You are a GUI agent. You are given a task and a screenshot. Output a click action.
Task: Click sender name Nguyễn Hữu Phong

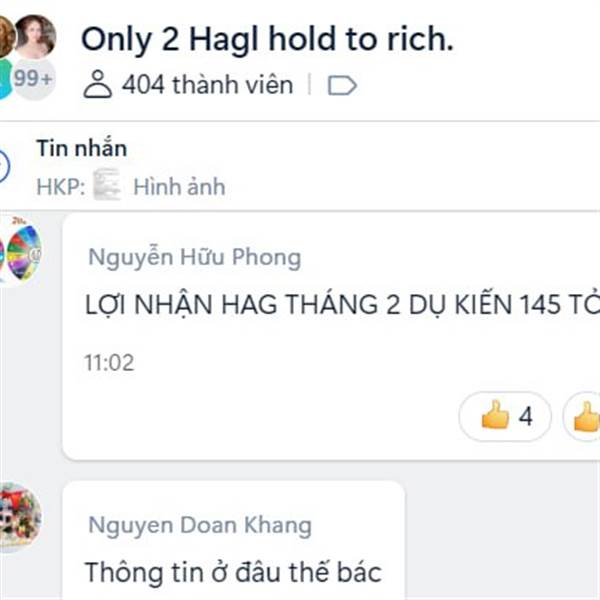click(194, 257)
